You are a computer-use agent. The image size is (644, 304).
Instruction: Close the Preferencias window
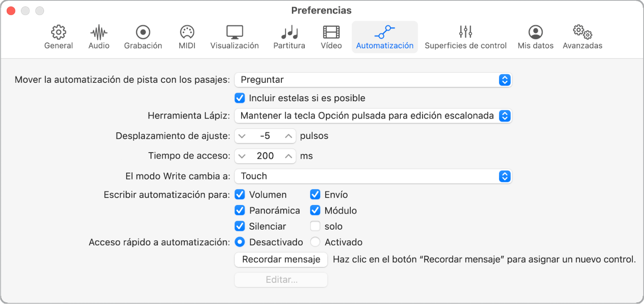coord(11,11)
